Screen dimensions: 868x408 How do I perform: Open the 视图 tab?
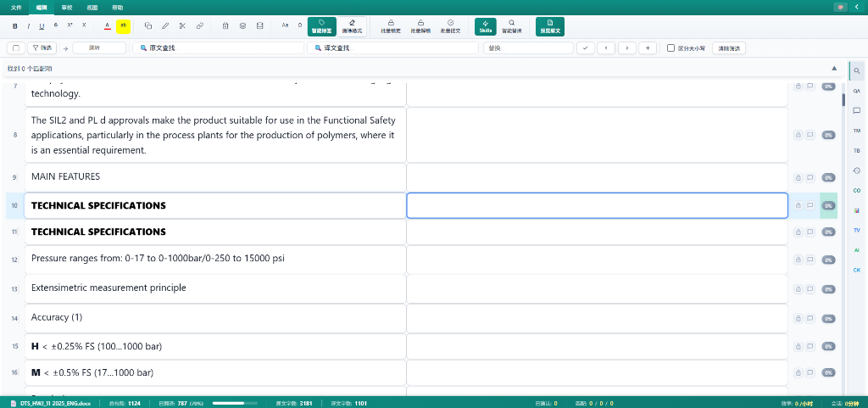[x=92, y=8]
